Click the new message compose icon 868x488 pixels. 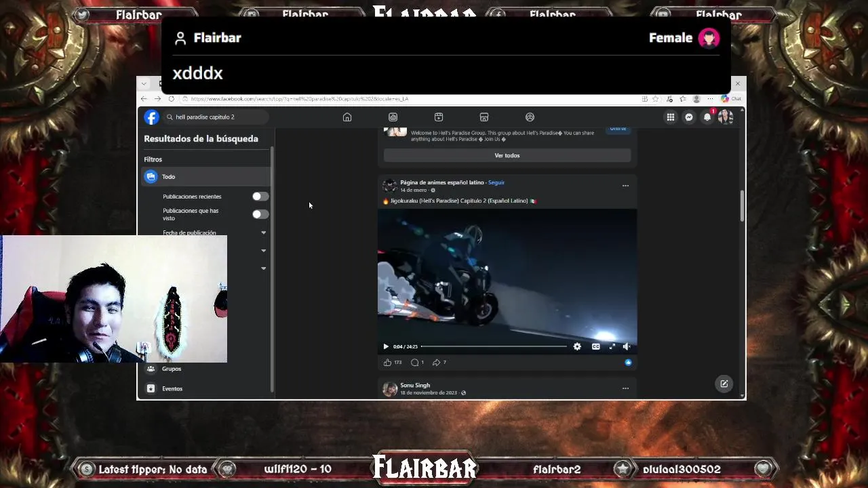[724, 384]
